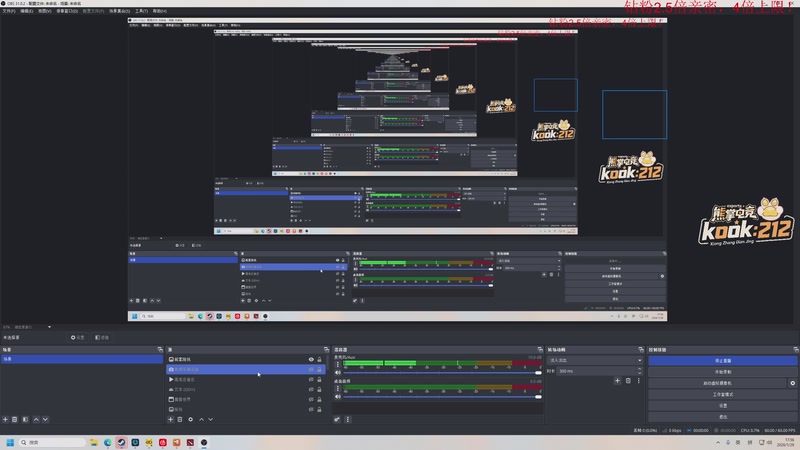Open the fade transition type dropdown

[x=594, y=360]
